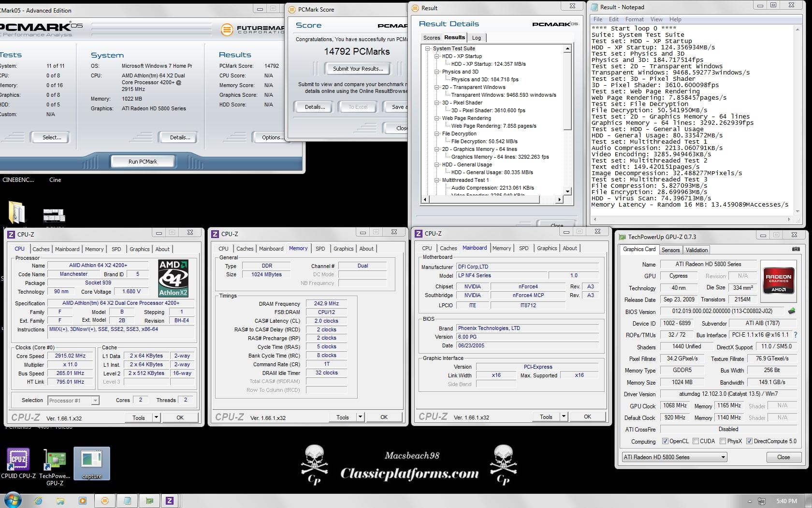The height and width of the screenshot is (508, 812).
Task: Click the Result tree horizontal scrollbar right arrow
Action: [x=560, y=199]
